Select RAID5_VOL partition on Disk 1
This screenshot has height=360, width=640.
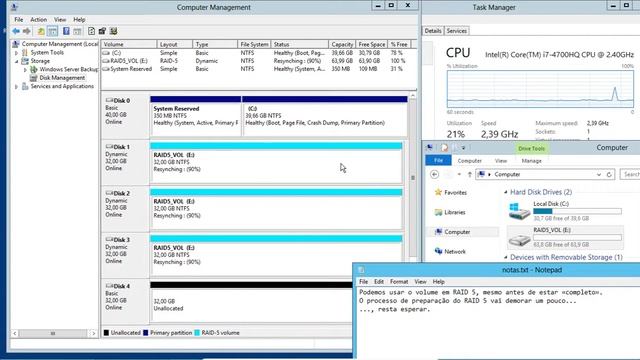[x=276, y=162]
